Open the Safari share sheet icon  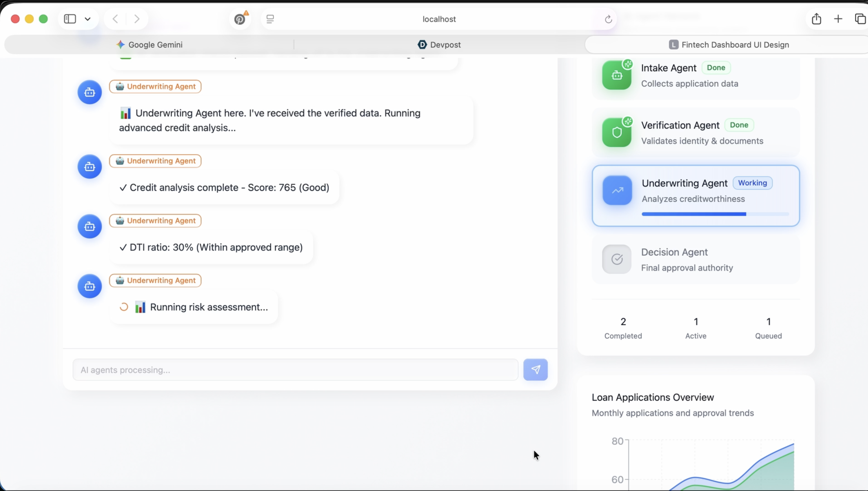(x=816, y=19)
